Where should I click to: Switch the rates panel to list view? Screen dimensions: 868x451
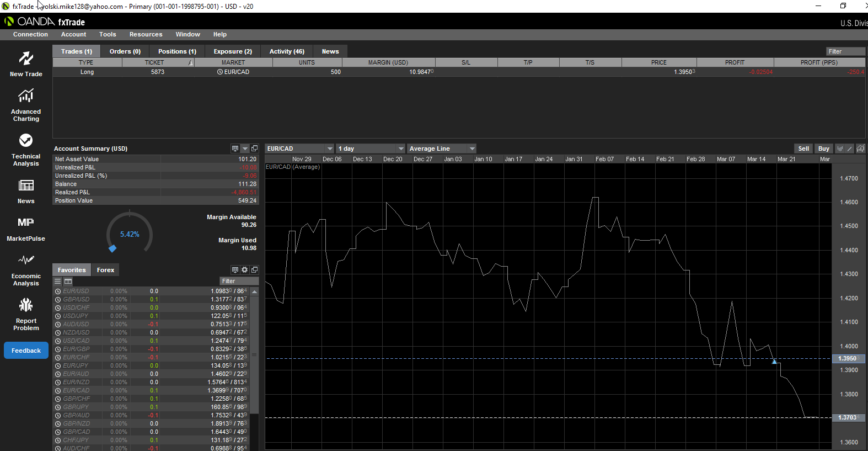(x=58, y=282)
